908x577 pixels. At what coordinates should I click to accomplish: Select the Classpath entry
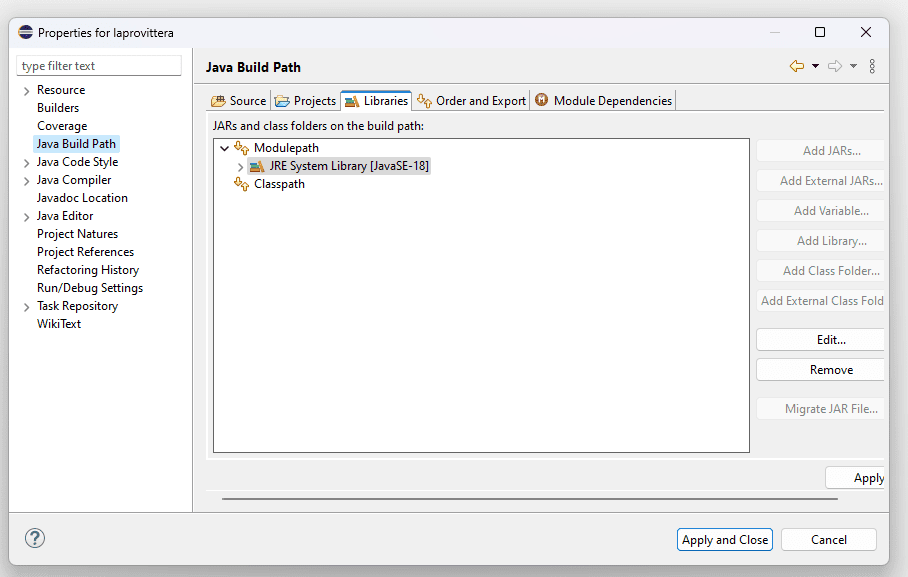(x=279, y=184)
